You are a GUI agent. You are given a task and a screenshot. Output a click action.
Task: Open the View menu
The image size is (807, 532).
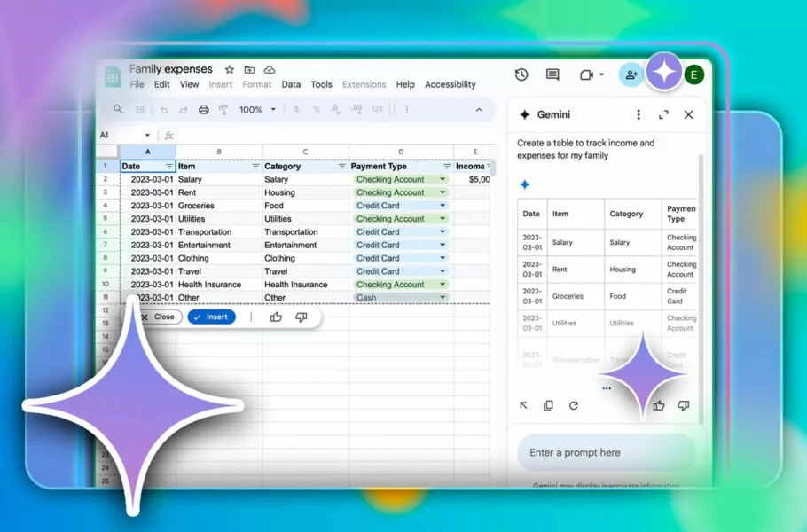(x=190, y=84)
